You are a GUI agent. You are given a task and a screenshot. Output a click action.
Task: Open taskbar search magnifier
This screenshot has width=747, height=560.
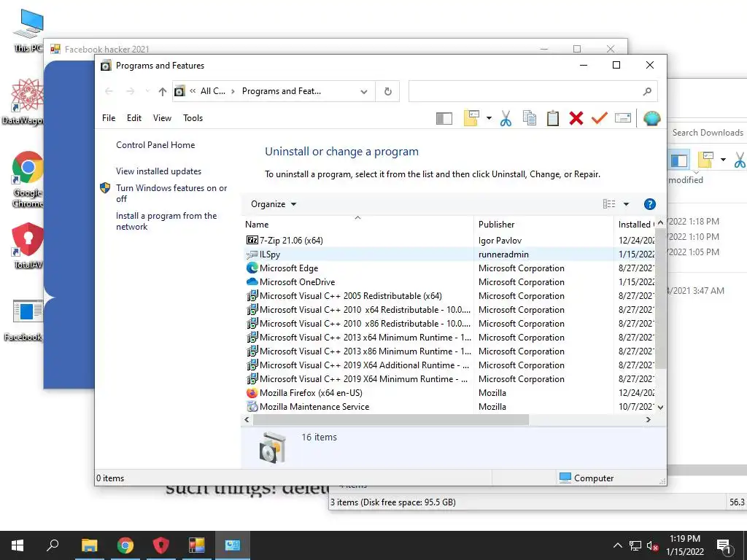click(53, 545)
